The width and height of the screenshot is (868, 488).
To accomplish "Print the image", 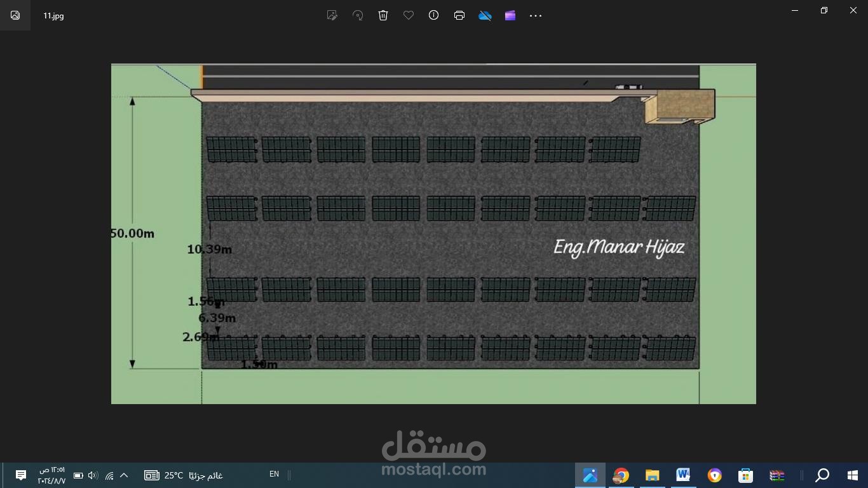I will click(459, 15).
